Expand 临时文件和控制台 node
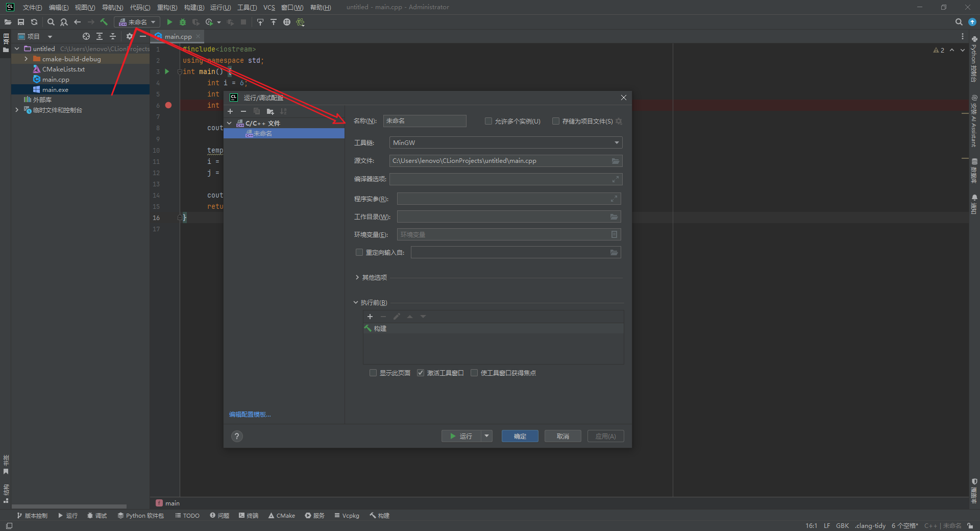Screen dimensions: 980x531 click(17, 110)
